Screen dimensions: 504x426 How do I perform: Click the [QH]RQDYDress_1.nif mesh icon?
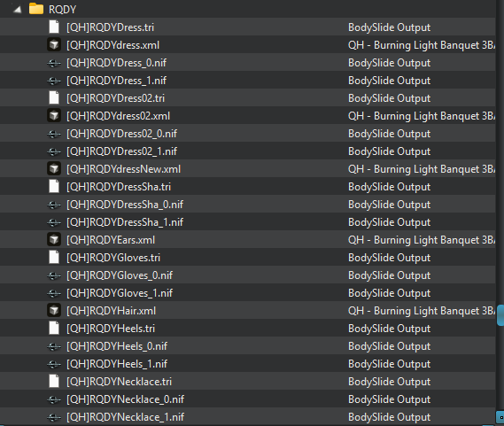(x=54, y=81)
